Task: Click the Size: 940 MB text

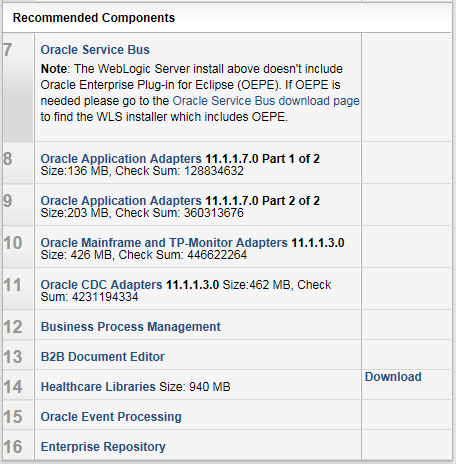Action: (195, 387)
